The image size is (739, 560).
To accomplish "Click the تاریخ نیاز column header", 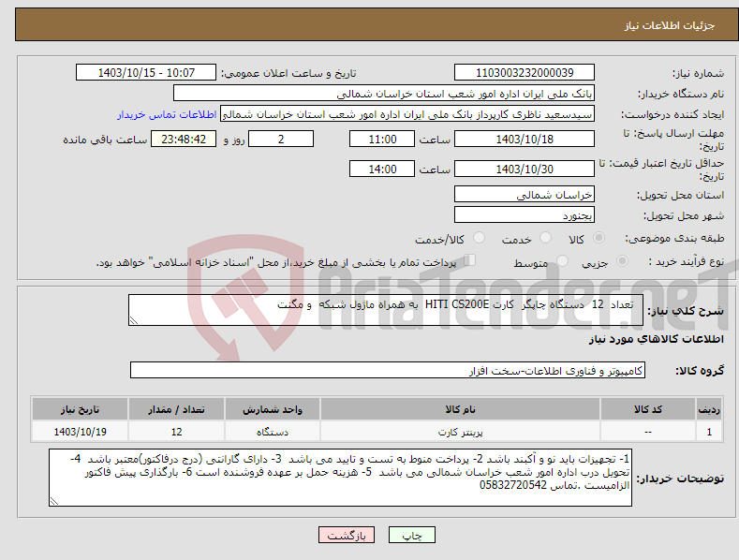I will pos(80,409).
